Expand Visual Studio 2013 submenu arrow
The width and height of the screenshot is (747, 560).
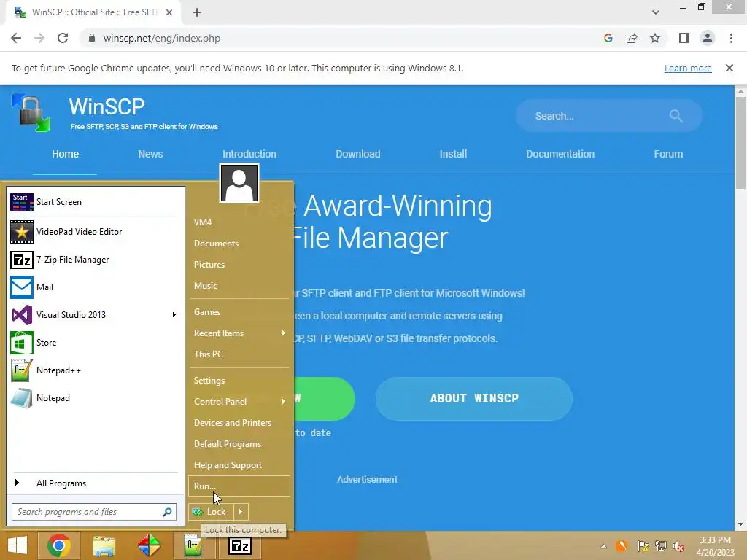coord(174,315)
